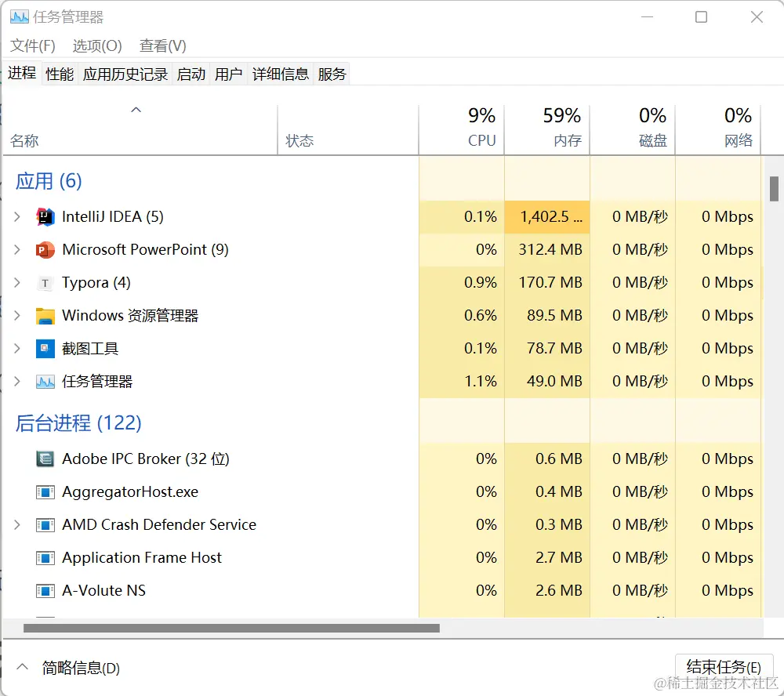This screenshot has height=696, width=784.
Task: Click the Application Frame Host icon
Action: coord(45,558)
